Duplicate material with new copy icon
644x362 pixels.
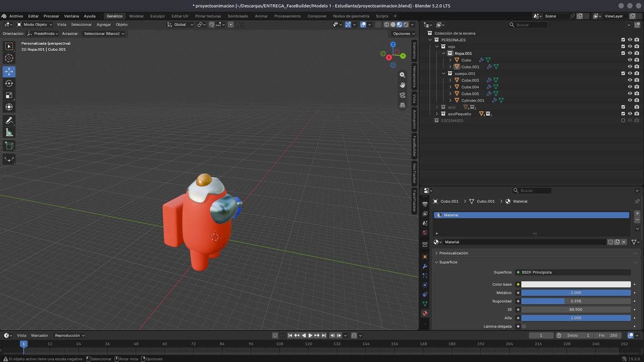tap(617, 242)
